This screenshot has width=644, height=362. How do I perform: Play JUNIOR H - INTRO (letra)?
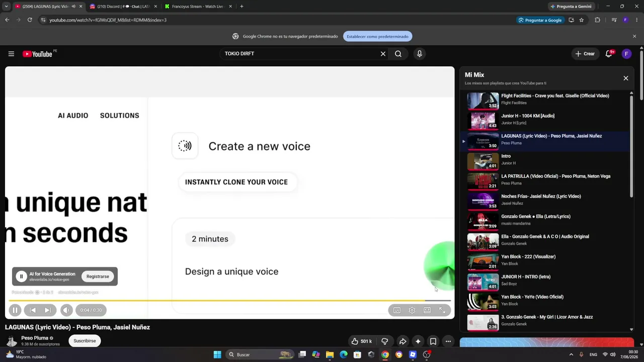[545, 282]
